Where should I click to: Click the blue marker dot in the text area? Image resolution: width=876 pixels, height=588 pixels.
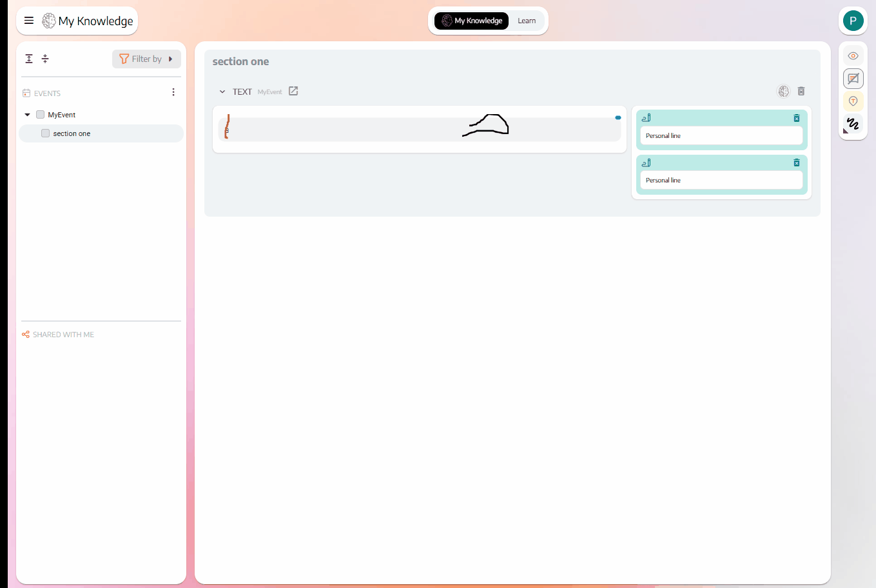coord(618,117)
